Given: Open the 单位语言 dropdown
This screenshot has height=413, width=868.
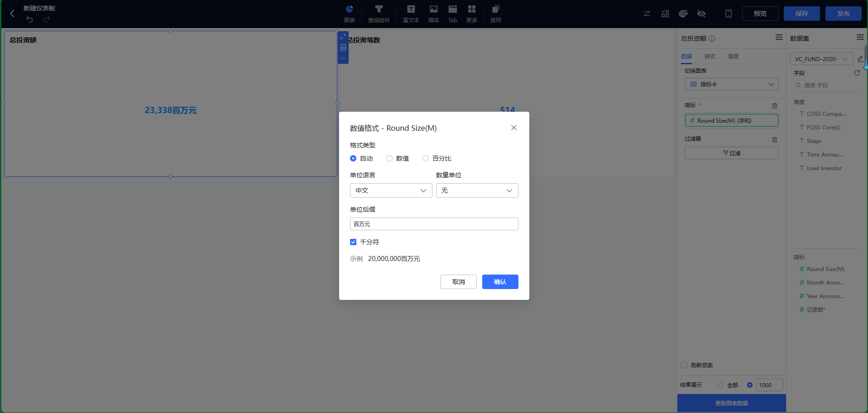Looking at the screenshot, I should tap(390, 190).
